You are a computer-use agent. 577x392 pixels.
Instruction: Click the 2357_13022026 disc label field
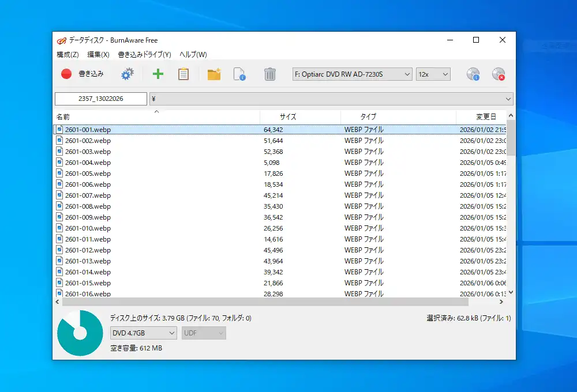pos(101,99)
